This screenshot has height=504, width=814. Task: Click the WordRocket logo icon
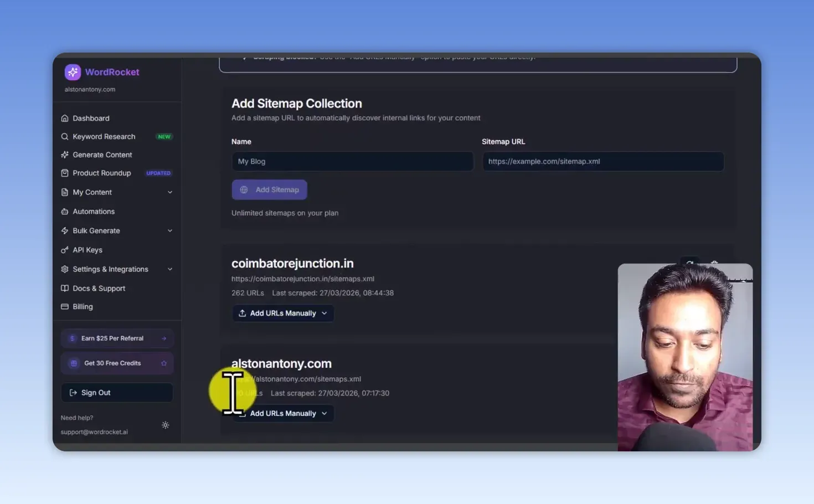pyautogui.click(x=73, y=72)
